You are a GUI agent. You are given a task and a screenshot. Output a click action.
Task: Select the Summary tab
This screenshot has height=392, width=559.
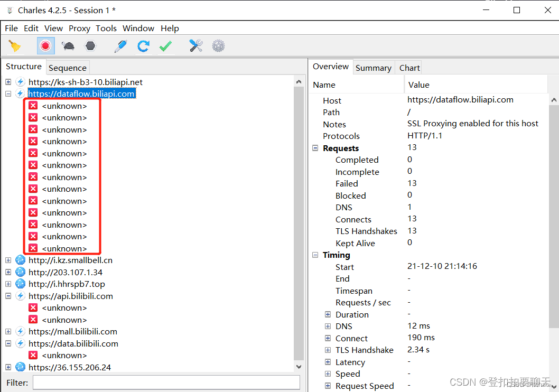click(x=373, y=68)
